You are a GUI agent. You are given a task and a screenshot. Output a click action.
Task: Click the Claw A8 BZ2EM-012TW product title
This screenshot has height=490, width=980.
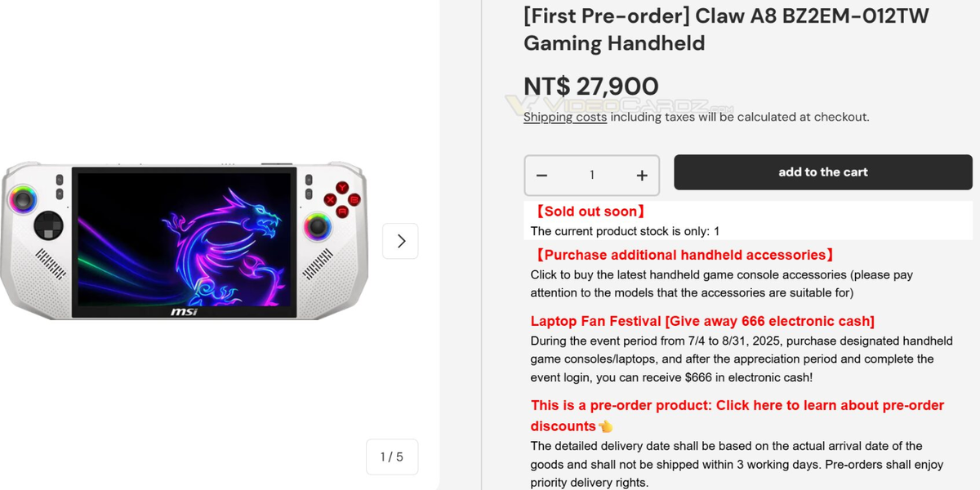[x=726, y=29]
